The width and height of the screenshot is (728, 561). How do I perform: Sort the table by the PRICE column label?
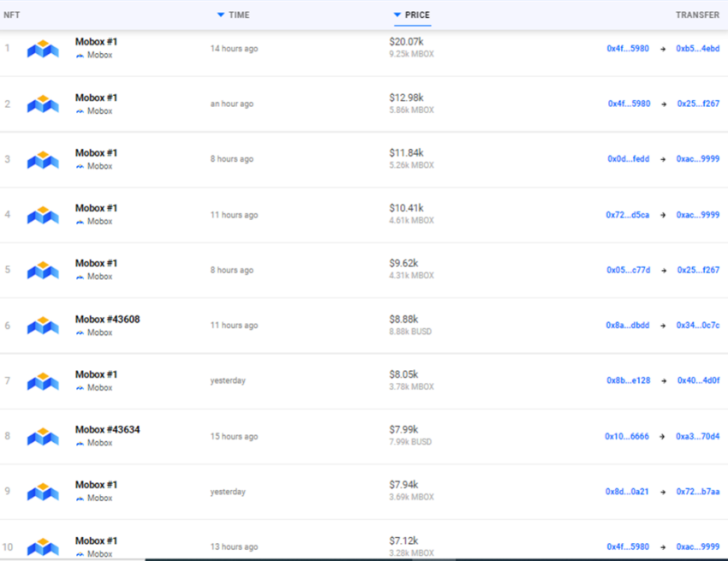coord(417,15)
